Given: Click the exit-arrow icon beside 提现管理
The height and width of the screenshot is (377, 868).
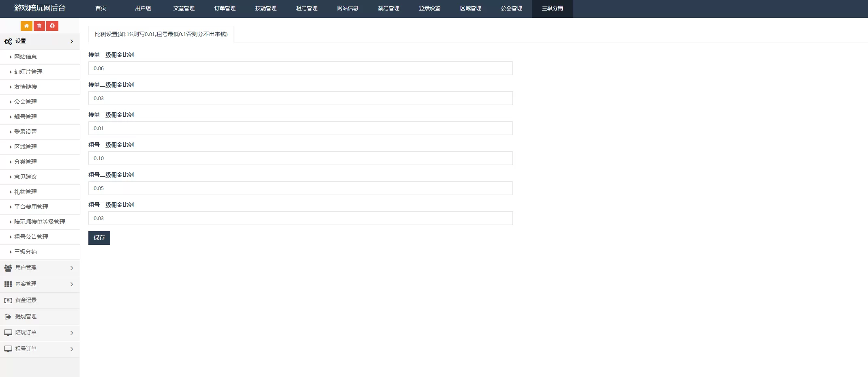Looking at the screenshot, I should point(8,317).
